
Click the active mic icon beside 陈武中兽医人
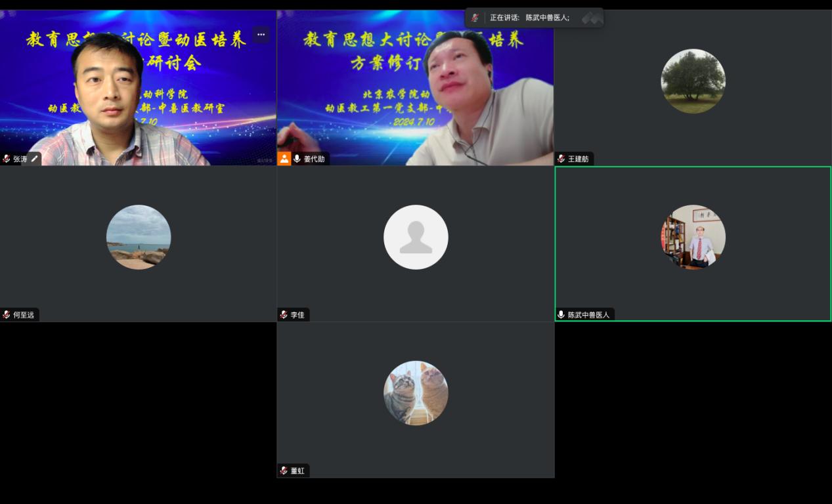coord(561,315)
